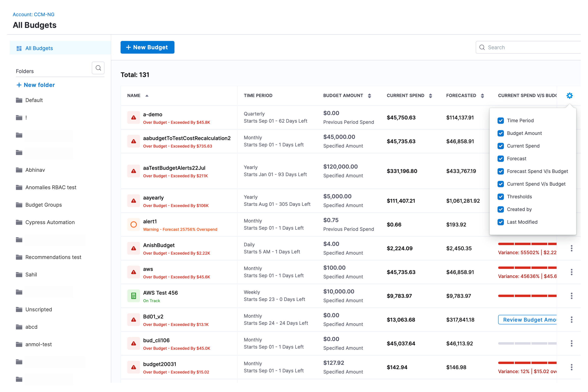This screenshot has height=392, width=588.
Task: Open three-dot menu for Bd01_v2 row
Action: pos(571,320)
